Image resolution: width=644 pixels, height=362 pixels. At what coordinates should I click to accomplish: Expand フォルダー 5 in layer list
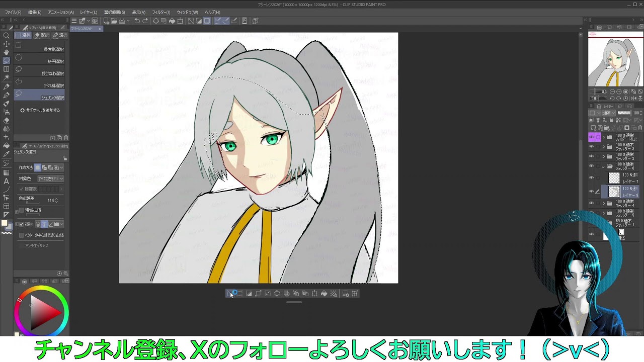point(604,213)
